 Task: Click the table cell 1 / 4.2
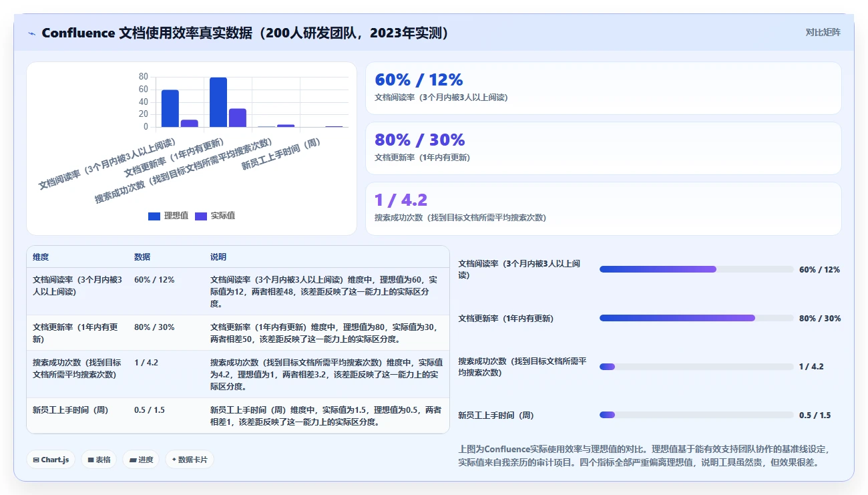tap(146, 362)
